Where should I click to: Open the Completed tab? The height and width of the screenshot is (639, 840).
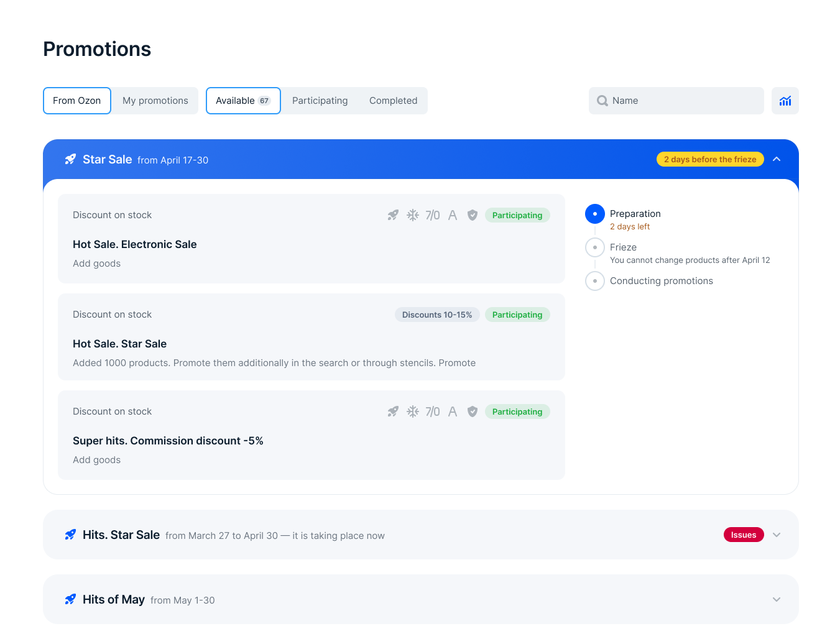pyautogui.click(x=394, y=101)
